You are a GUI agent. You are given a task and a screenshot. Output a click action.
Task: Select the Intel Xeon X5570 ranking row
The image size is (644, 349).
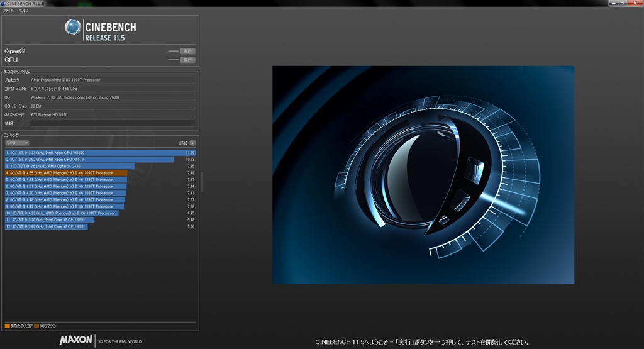coord(89,160)
